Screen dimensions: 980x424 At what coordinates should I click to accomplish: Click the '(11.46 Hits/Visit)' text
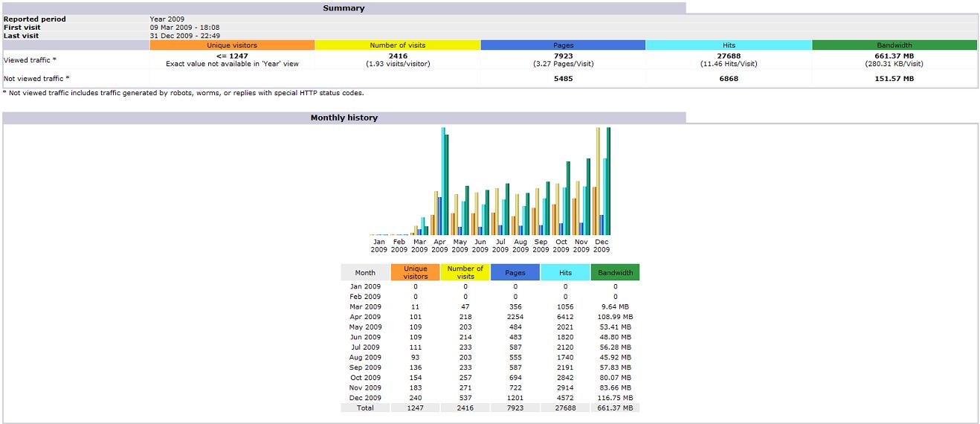[729, 64]
